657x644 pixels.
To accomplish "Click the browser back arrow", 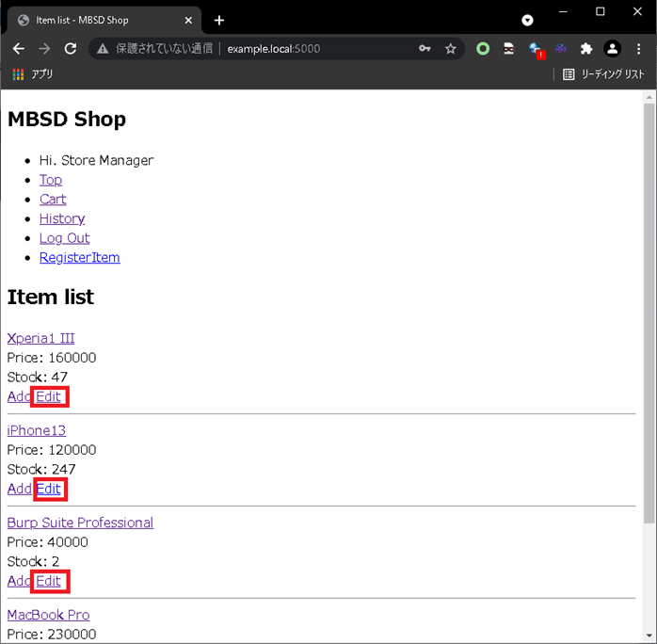I will coord(19,49).
